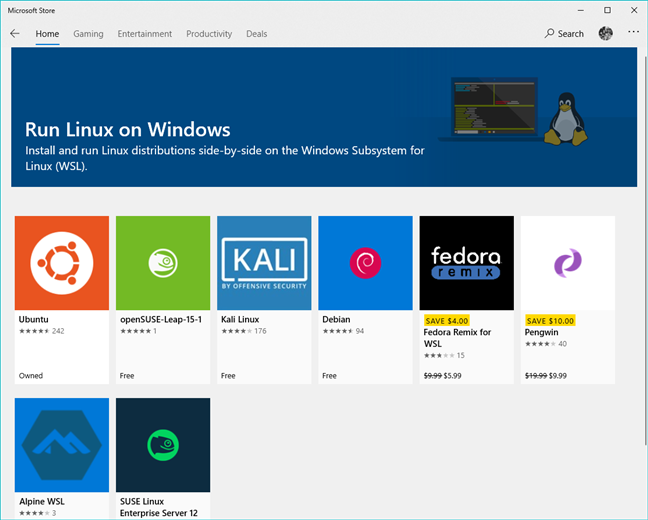Minimize the Microsoft Store window
The height and width of the screenshot is (520, 648).
click(581, 10)
